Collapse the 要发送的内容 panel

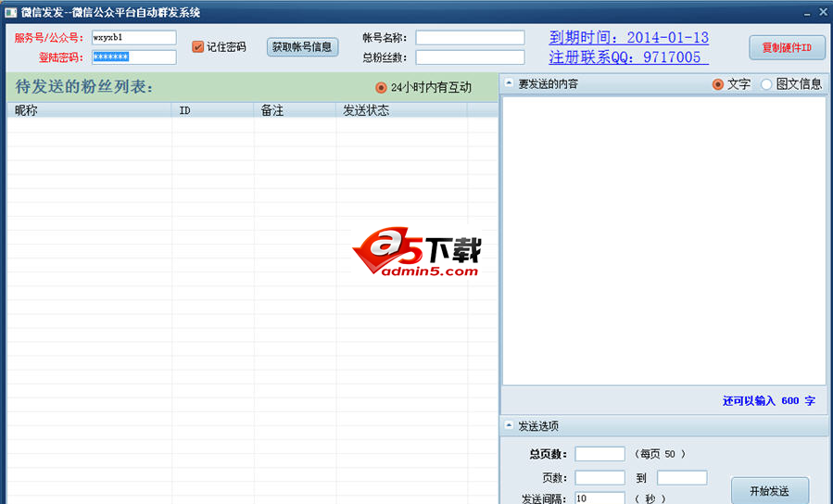(x=509, y=83)
